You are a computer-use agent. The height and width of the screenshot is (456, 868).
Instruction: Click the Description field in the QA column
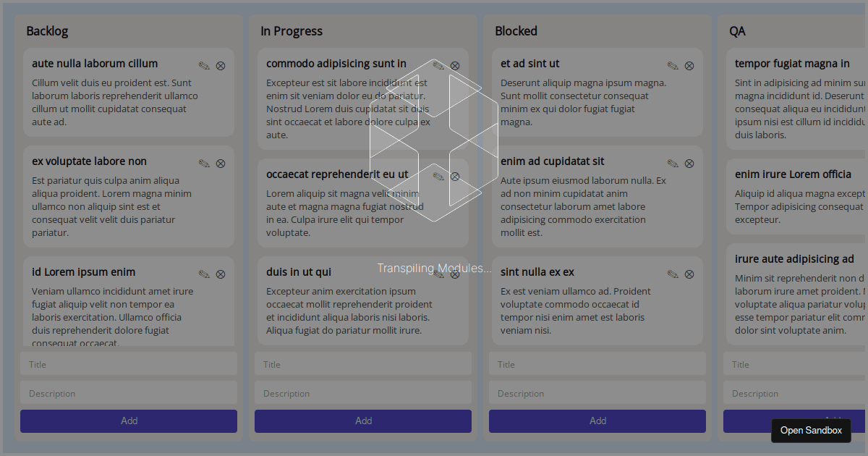(796, 393)
